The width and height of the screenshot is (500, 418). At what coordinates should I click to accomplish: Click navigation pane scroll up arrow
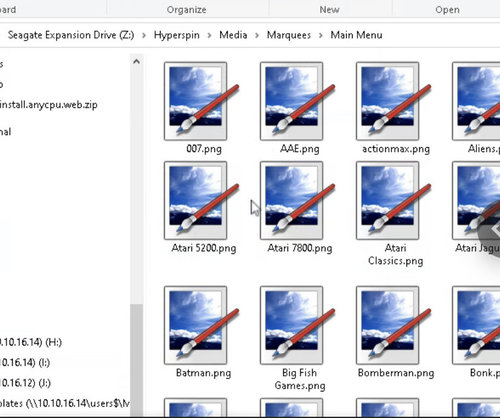tap(136, 61)
